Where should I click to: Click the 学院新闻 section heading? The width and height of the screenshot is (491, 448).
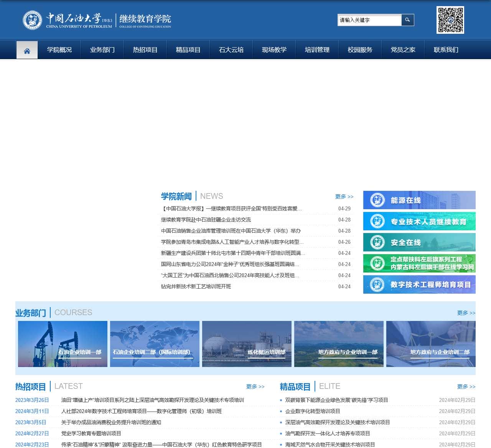[176, 197]
